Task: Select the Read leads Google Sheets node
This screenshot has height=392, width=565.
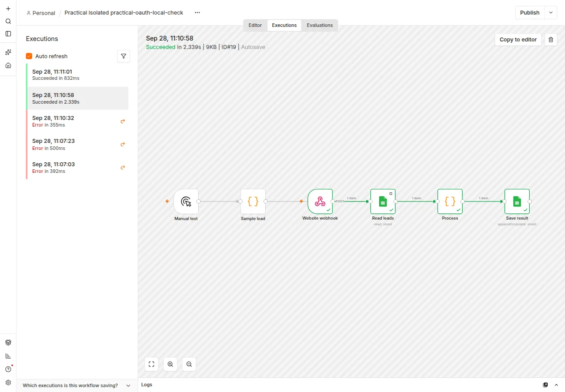Action: coord(383,202)
